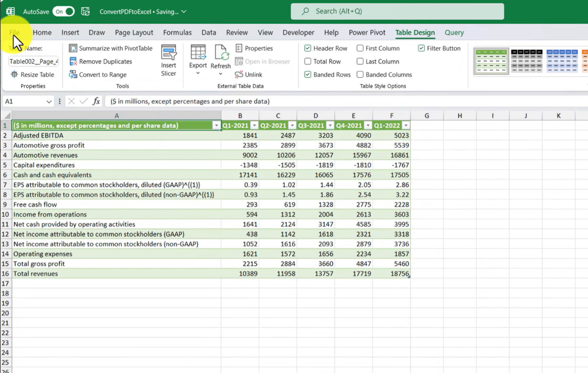Uncheck the Banded Rows checkbox
Viewport: 588px width, 373px height.
click(307, 74)
